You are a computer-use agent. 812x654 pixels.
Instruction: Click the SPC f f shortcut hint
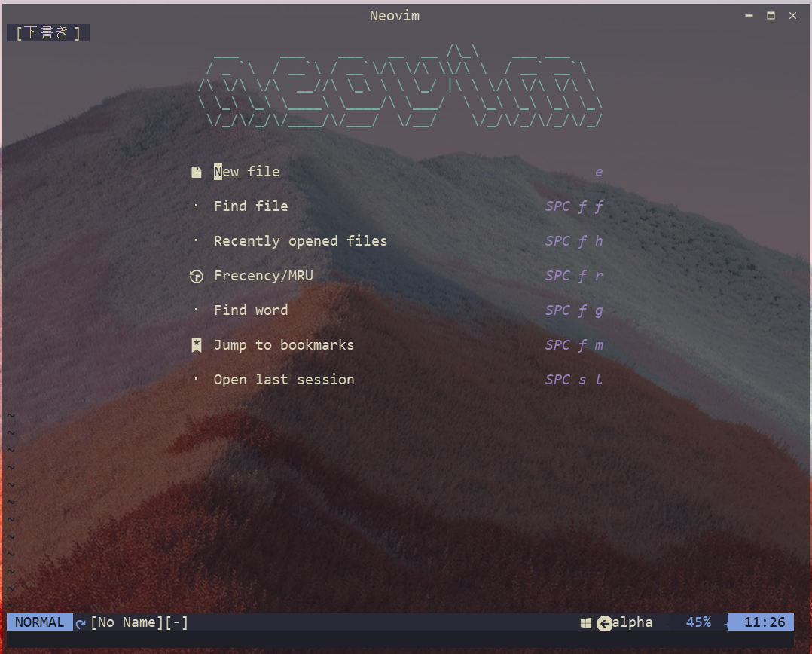coord(574,206)
